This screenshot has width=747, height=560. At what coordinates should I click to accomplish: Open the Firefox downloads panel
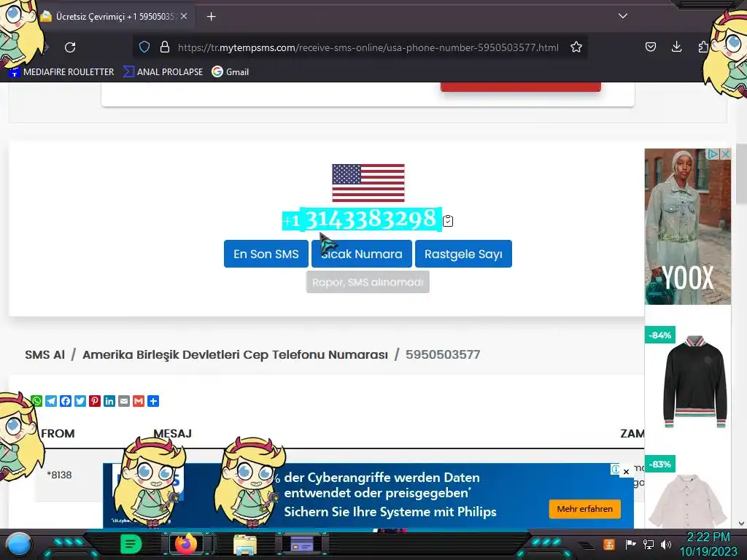676,47
